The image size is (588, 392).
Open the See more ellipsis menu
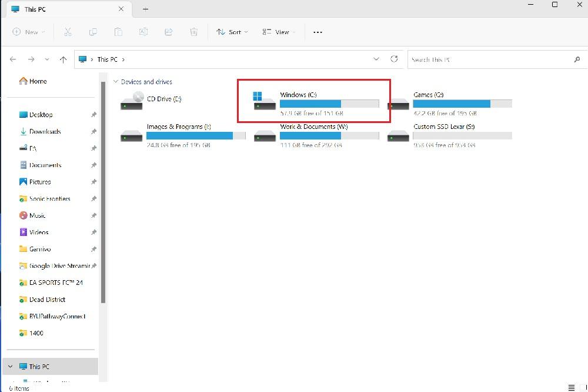click(318, 32)
